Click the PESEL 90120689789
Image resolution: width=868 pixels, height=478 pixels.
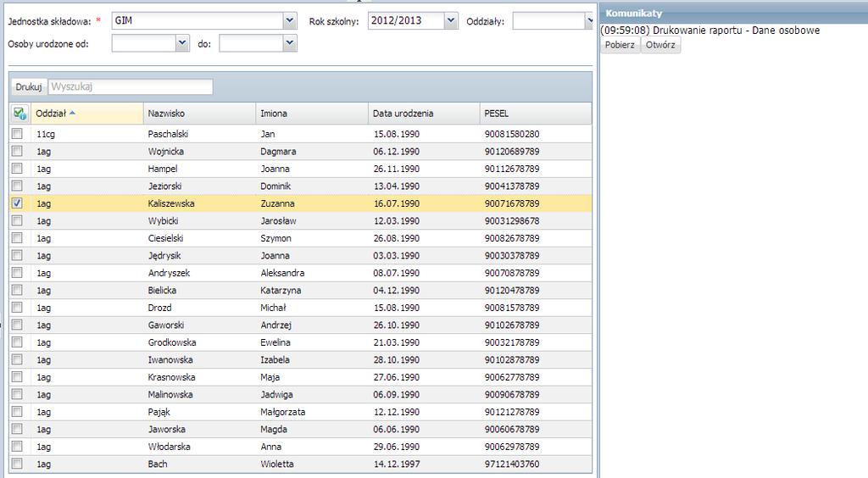(512, 151)
